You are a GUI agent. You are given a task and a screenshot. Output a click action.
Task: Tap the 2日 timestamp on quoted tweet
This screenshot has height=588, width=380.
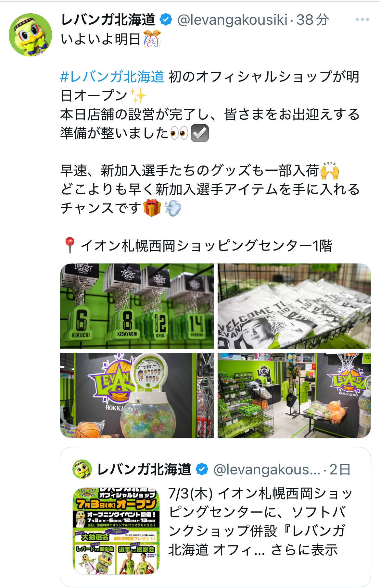click(x=340, y=470)
